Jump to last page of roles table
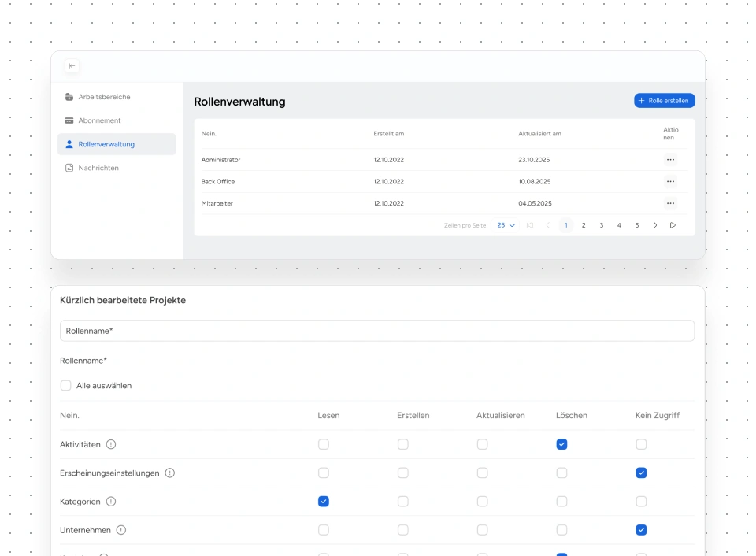Viewport: 756px width, 556px height. click(x=673, y=225)
